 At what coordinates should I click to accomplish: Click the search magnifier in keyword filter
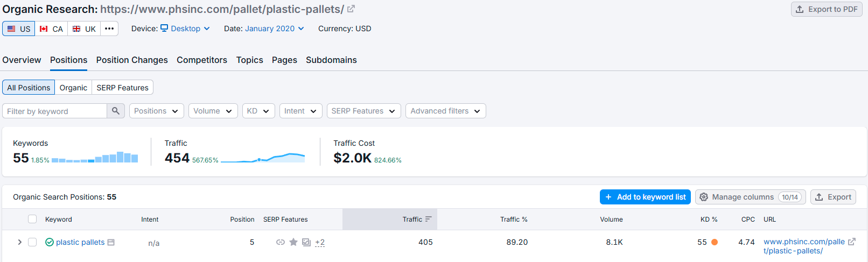(116, 111)
